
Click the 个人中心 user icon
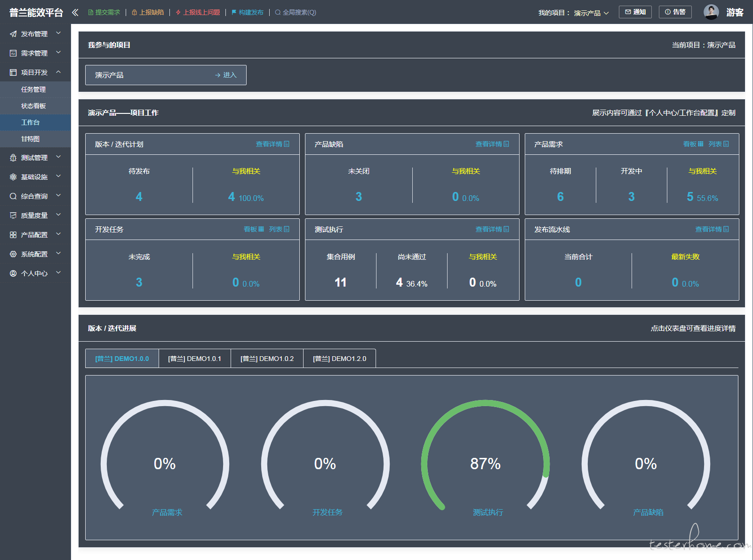click(x=13, y=273)
